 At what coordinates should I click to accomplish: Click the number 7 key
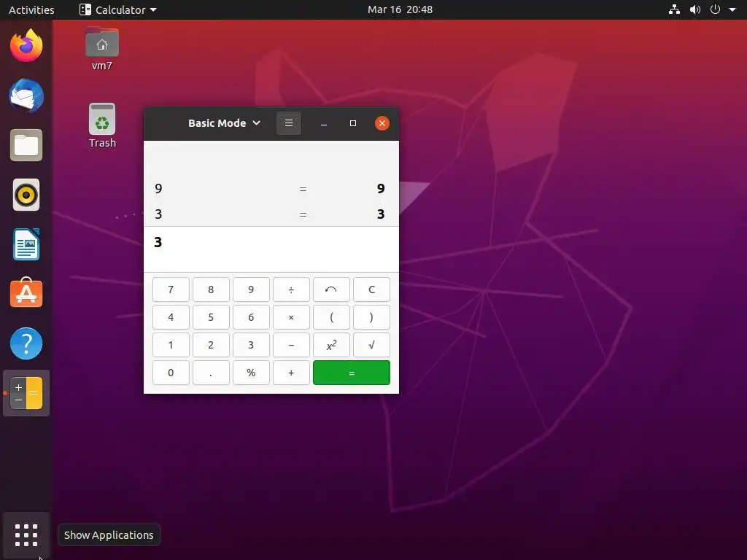click(171, 289)
